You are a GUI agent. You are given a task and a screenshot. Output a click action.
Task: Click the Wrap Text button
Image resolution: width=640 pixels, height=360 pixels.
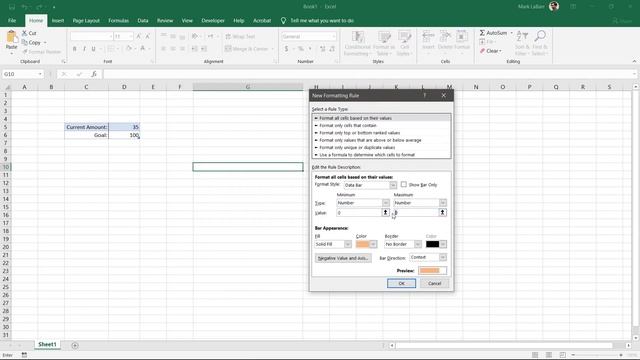(240, 37)
